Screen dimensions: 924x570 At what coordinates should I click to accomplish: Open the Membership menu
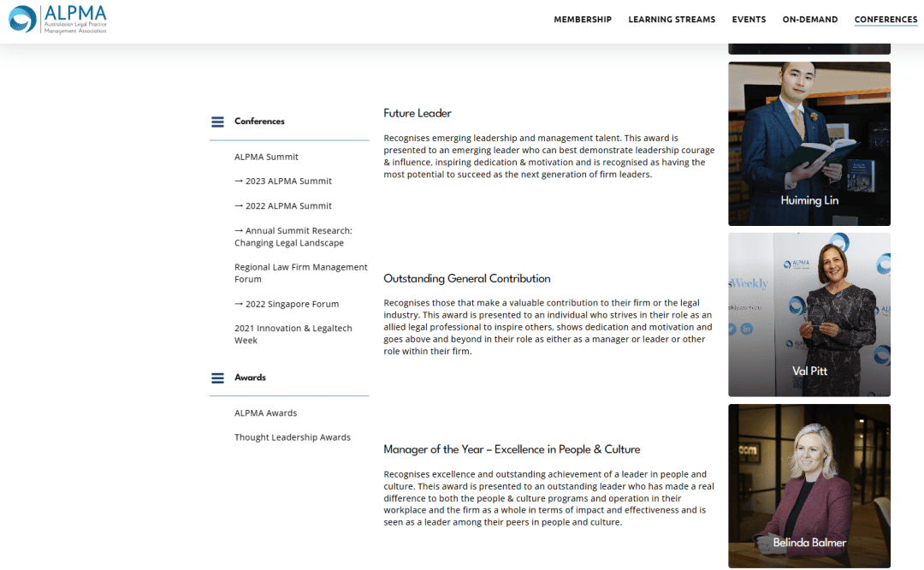point(583,20)
